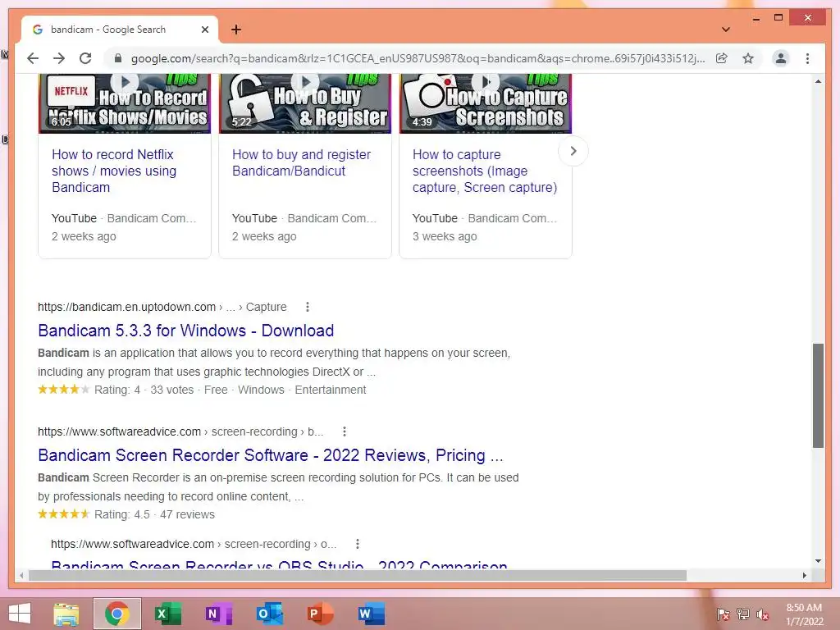
Task: Go forward to the next page
Action: 59,58
